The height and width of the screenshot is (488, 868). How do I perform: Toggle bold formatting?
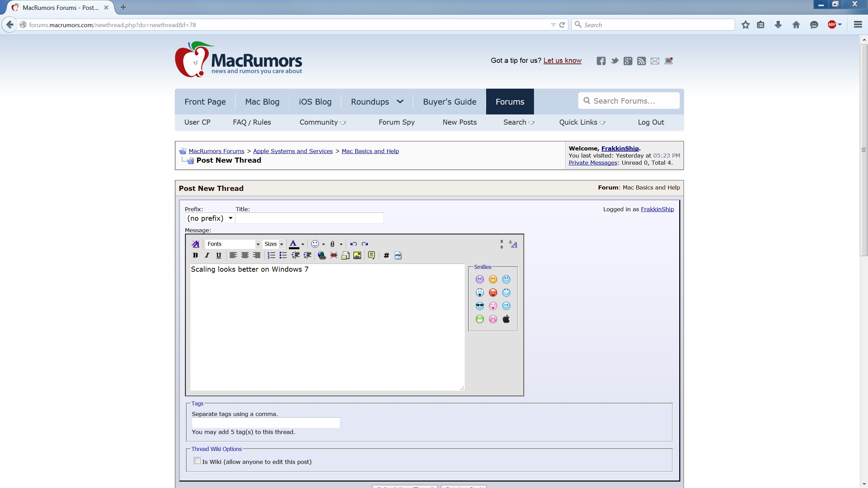(x=195, y=255)
